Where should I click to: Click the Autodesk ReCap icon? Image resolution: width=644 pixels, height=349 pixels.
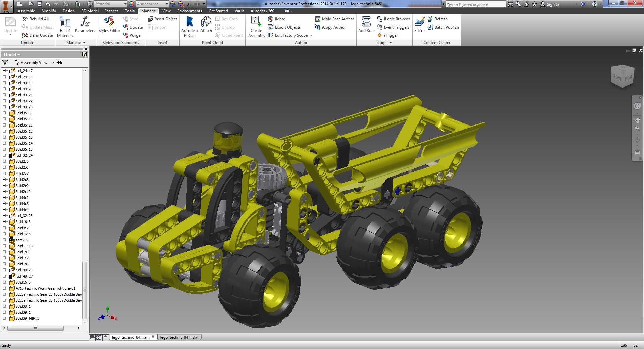(190, 27)
